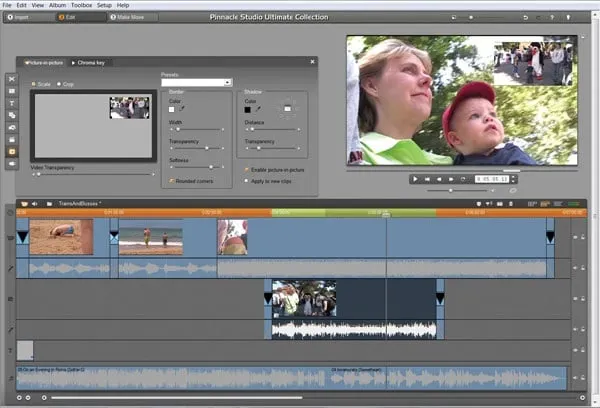Screen dimensions: 600x408
Task: Click the white border color swatch
Action: coord(172,108)
